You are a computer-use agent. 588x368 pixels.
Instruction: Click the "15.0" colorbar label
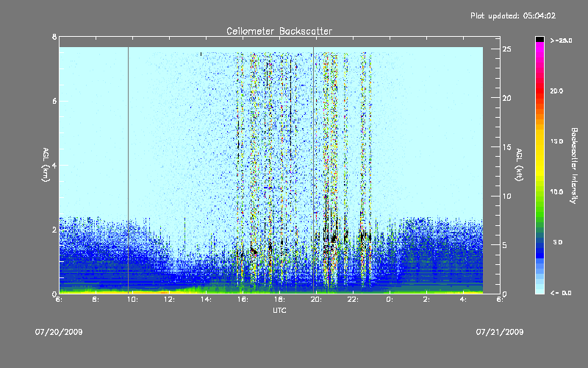point(556,141)
